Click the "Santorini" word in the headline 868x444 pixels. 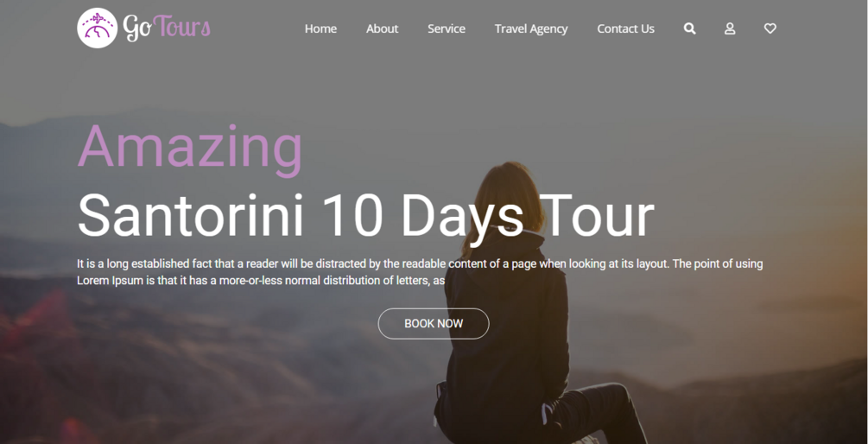click(x=191, y=216)
